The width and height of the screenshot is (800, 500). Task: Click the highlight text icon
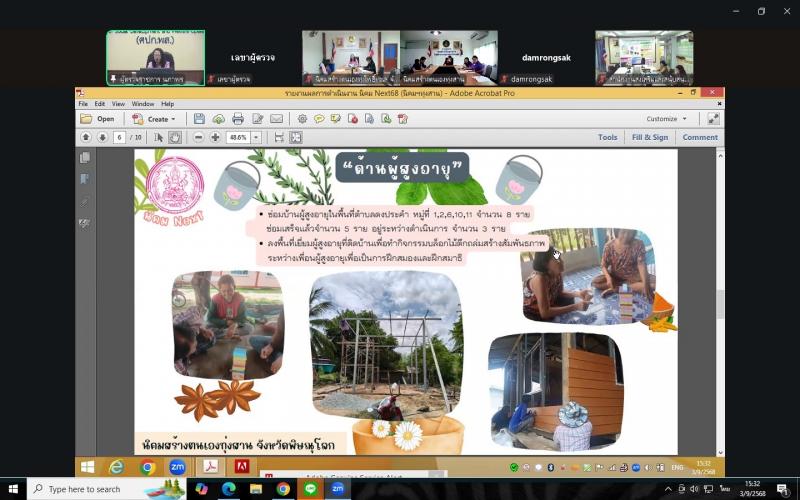(x=336, y=119)
